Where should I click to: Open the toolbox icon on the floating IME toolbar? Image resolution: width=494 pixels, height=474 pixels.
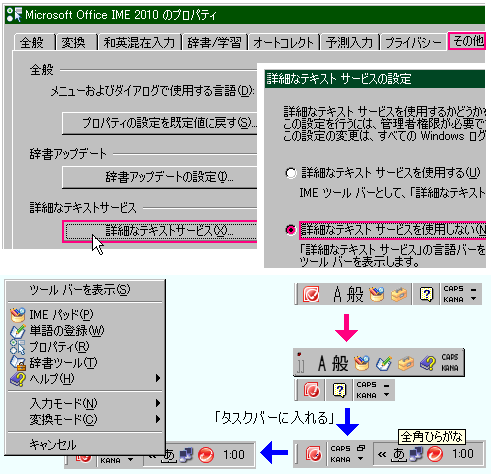tap(405, 363)
